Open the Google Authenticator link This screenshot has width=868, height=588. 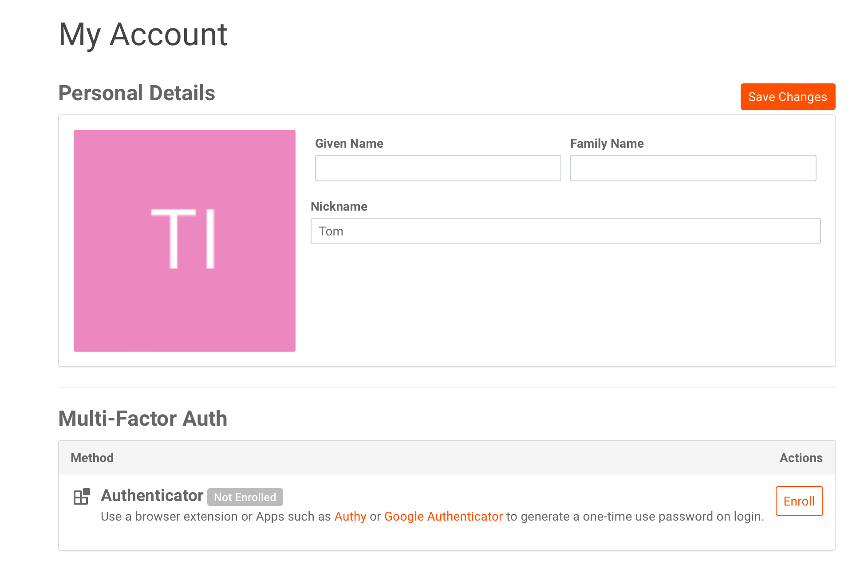[x=443, y=517]
